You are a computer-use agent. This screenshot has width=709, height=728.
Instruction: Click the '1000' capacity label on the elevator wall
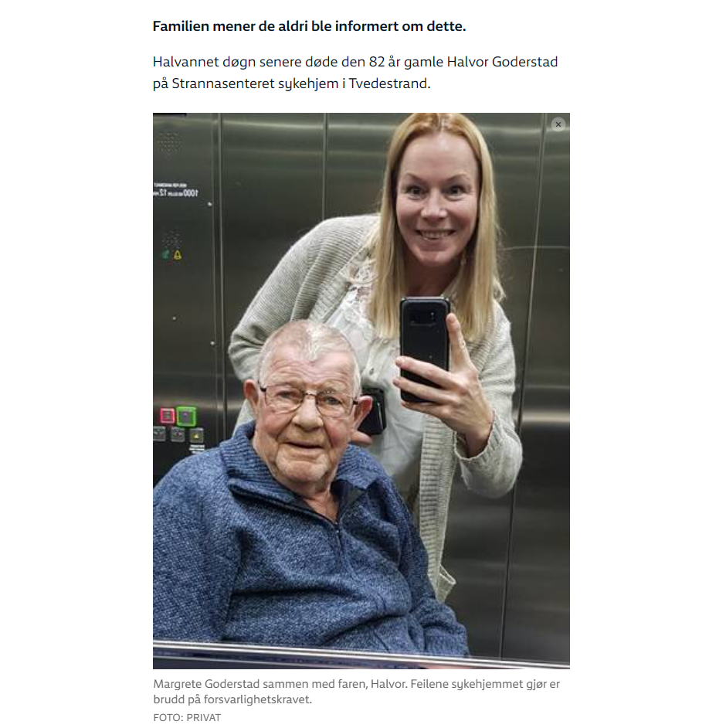[x=190, y=192]
